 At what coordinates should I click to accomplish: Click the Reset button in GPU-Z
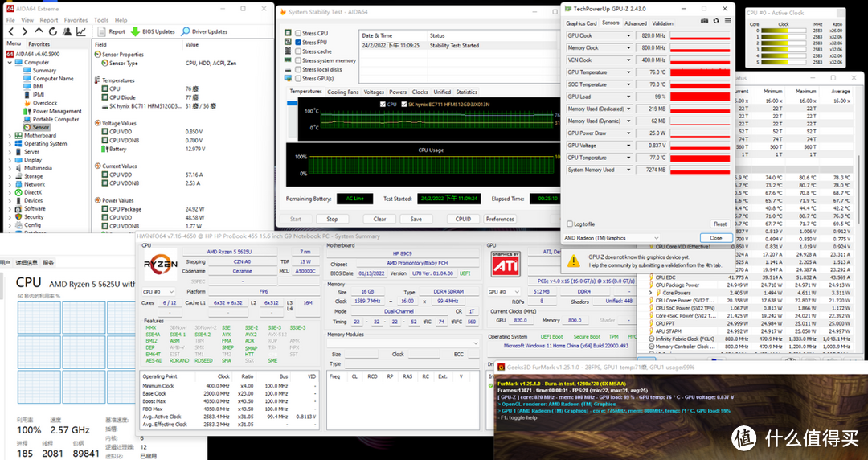719,224
